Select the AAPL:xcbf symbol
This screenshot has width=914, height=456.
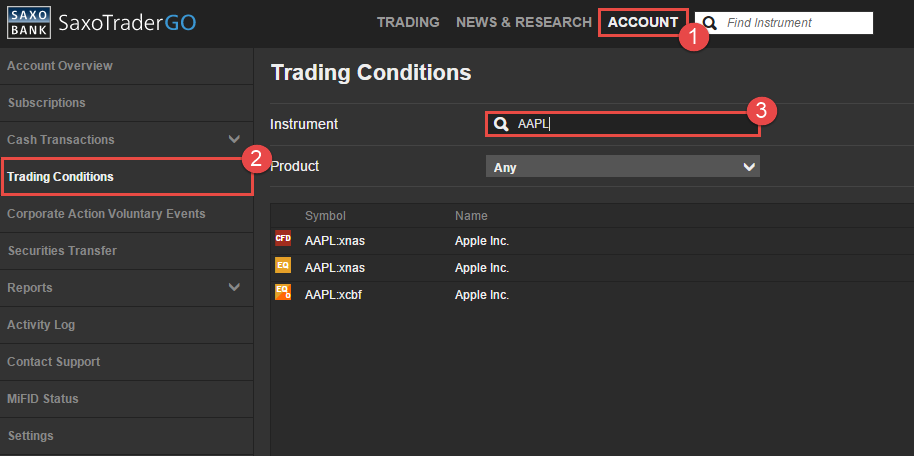pyautogui.click(x=333, y=295)
